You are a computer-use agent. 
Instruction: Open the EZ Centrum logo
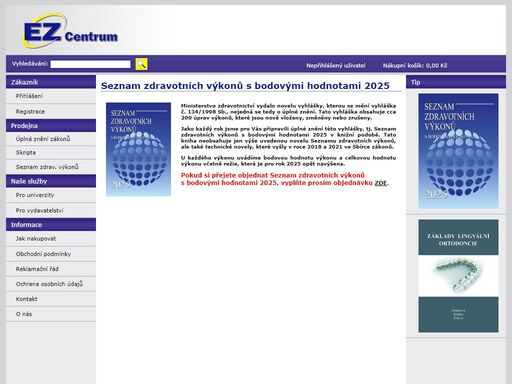coord(70,31)
